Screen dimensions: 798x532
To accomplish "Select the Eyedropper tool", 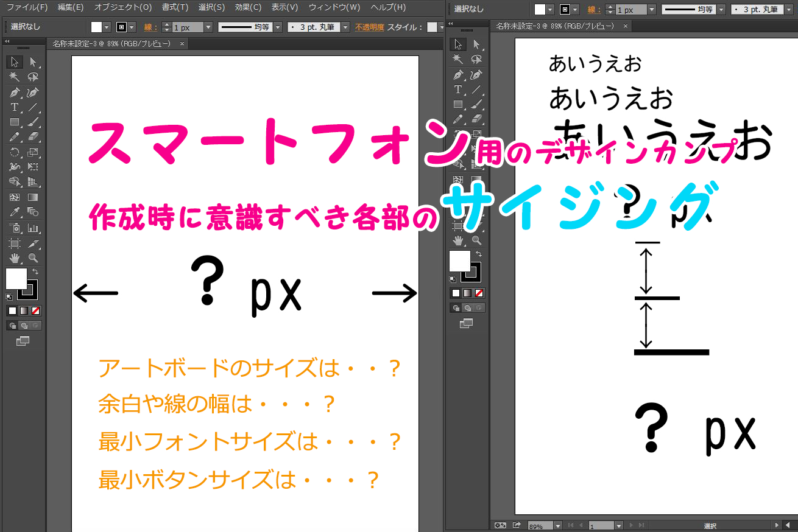I will 15,210.
